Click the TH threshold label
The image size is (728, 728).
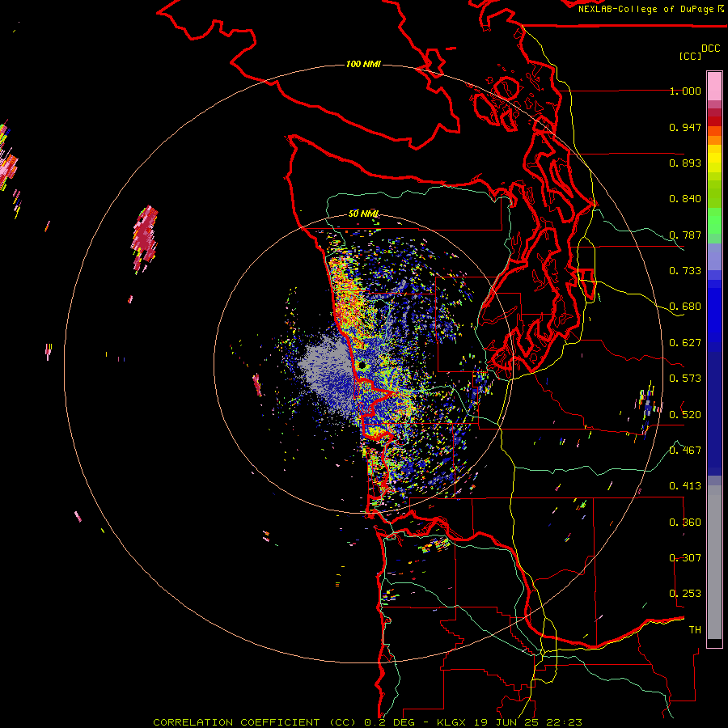tap(695, 630)
